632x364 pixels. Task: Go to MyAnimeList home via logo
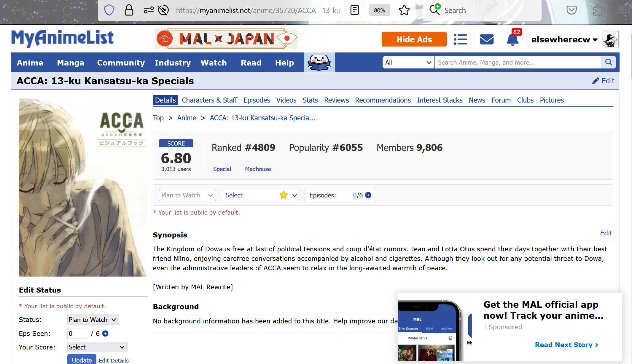pyautogui.click(x=62, y=38)
